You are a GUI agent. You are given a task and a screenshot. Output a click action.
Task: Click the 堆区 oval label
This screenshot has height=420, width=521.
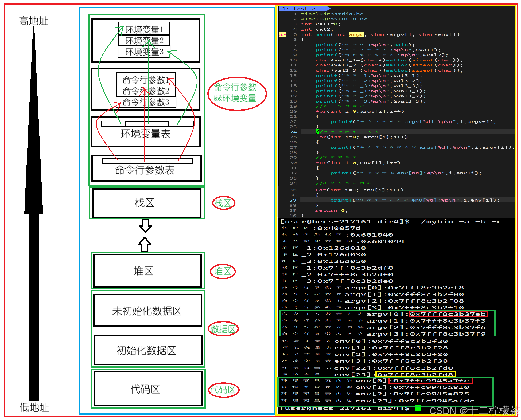pyautogui.click(x=223, y=272)
